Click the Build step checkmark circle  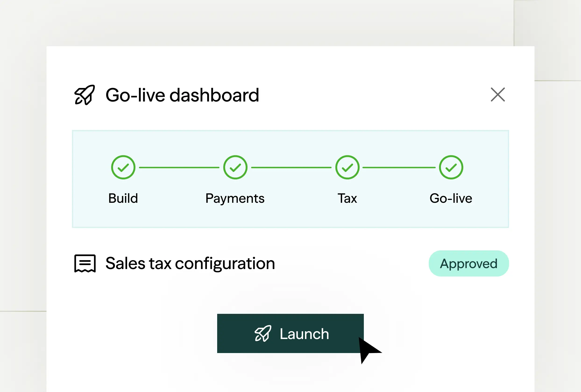point(123,167)
